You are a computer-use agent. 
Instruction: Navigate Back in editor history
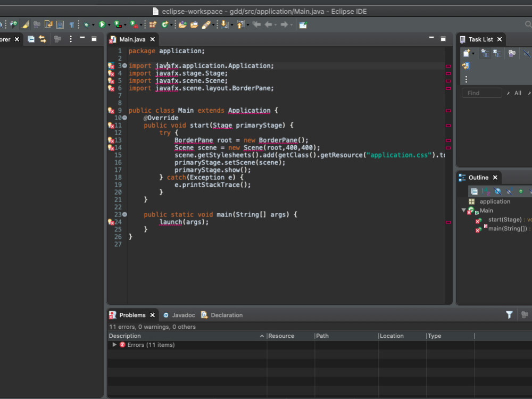(x=268, y=24)
